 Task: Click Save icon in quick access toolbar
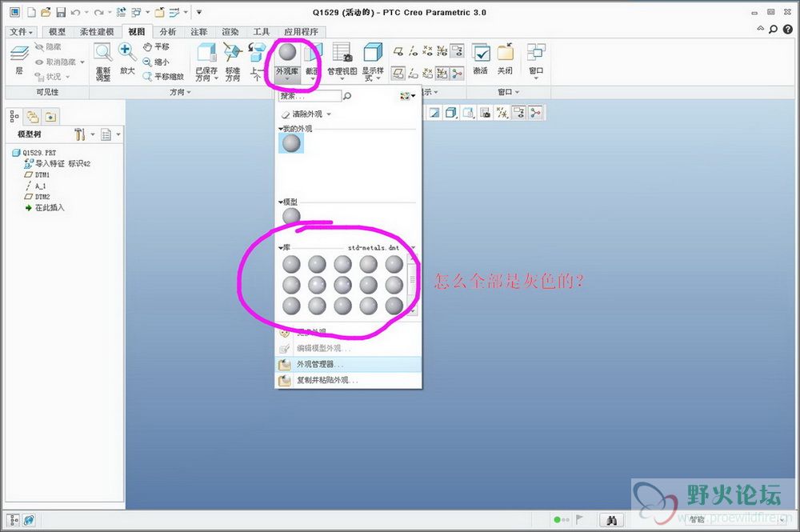point(61,12)
